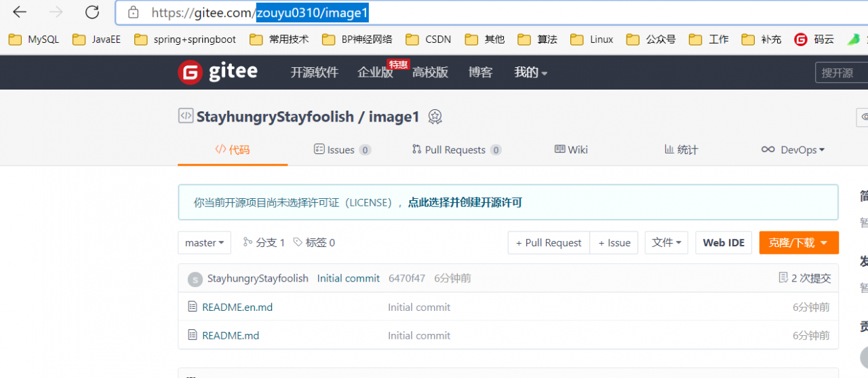This screenshot has height=378, width=868.
Task: Open the README.en.md file
Action: click(x=237, y=307)
